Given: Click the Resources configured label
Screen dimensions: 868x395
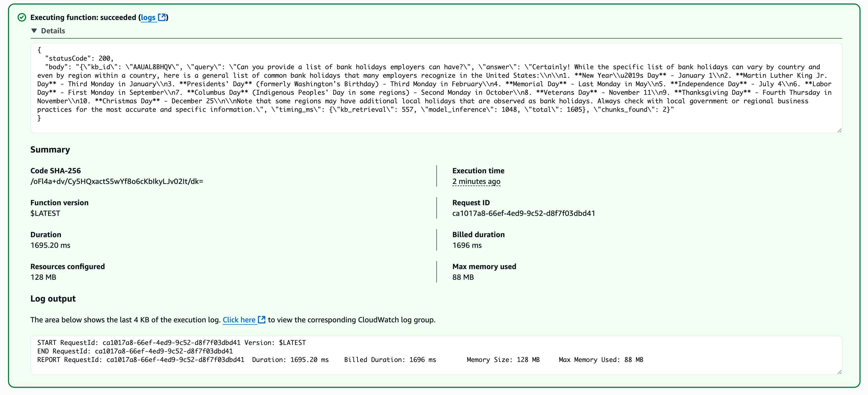Looking at the screenshot, I should [x=67, y=267].
